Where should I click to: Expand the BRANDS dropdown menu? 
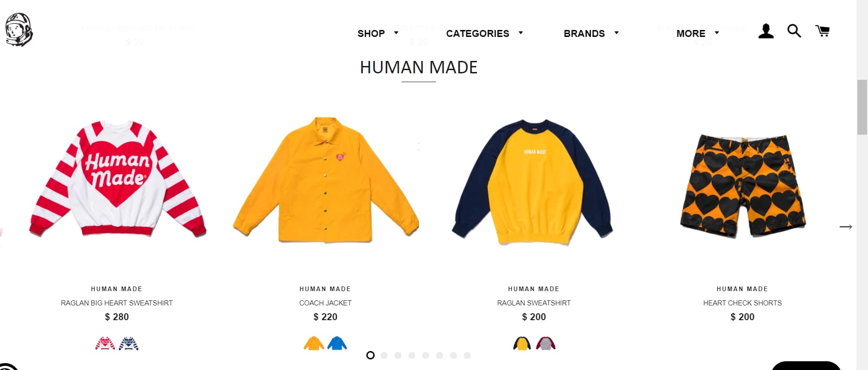[x=591, y=33]
